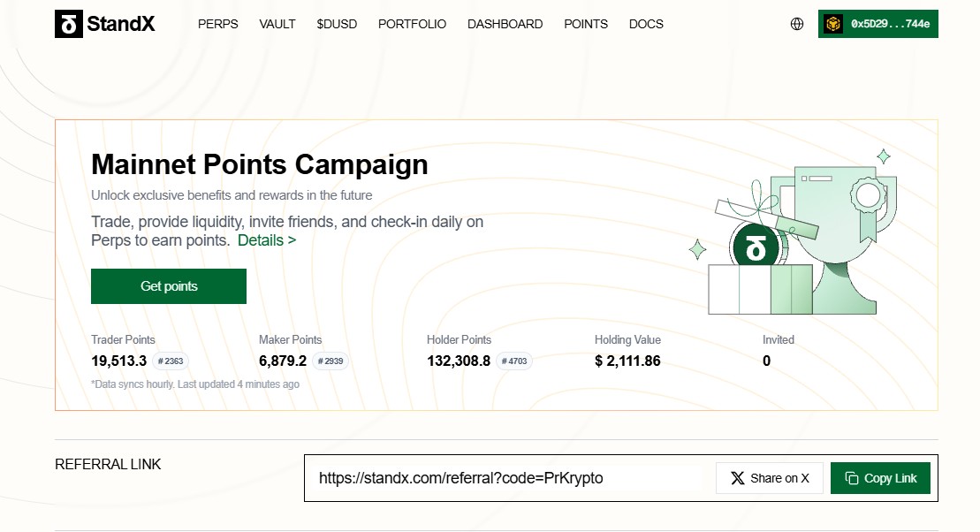Click the Holder Points value 132,308.8
The image size is (980, 532).
point(459,361)
